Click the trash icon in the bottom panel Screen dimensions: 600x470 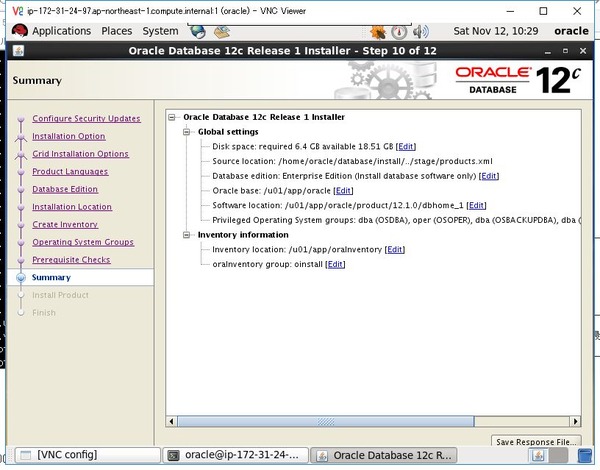(x=584, y=455)
